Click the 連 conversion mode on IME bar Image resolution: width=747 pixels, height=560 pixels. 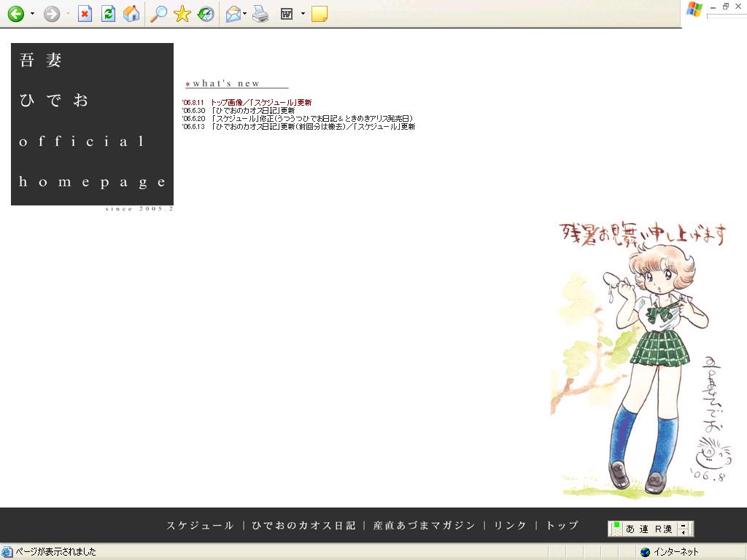(x=643, y=529)
